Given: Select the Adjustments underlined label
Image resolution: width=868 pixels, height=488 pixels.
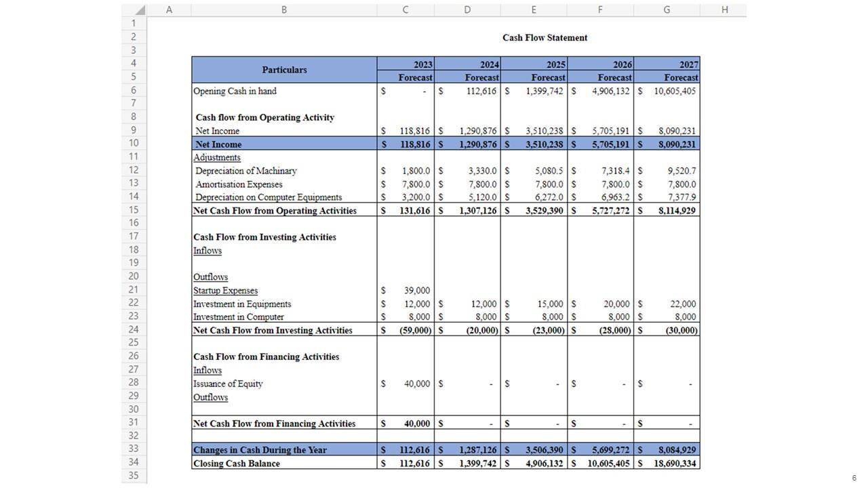Looking at the screenshot, I should 217,157.
